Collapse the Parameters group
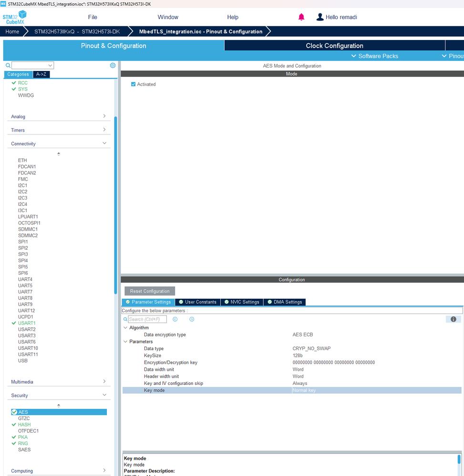The width and height of the screenshot is (464, 476). click(125, 342)
